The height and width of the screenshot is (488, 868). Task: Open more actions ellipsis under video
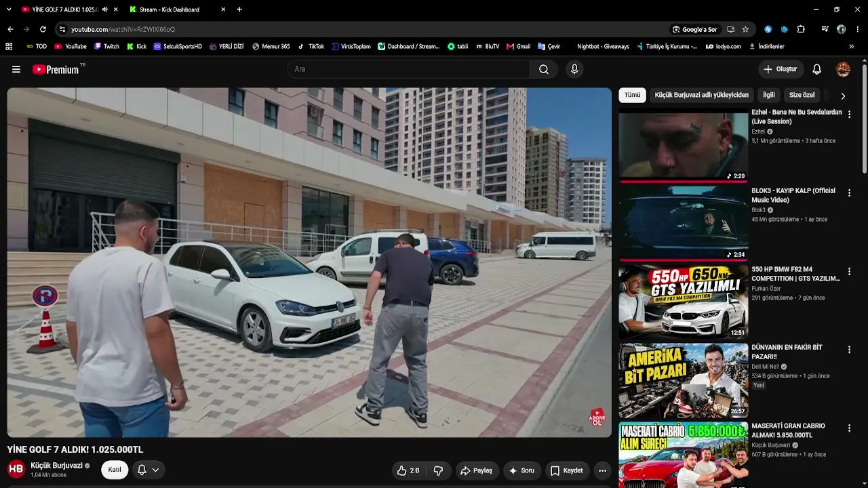[602, 470]
